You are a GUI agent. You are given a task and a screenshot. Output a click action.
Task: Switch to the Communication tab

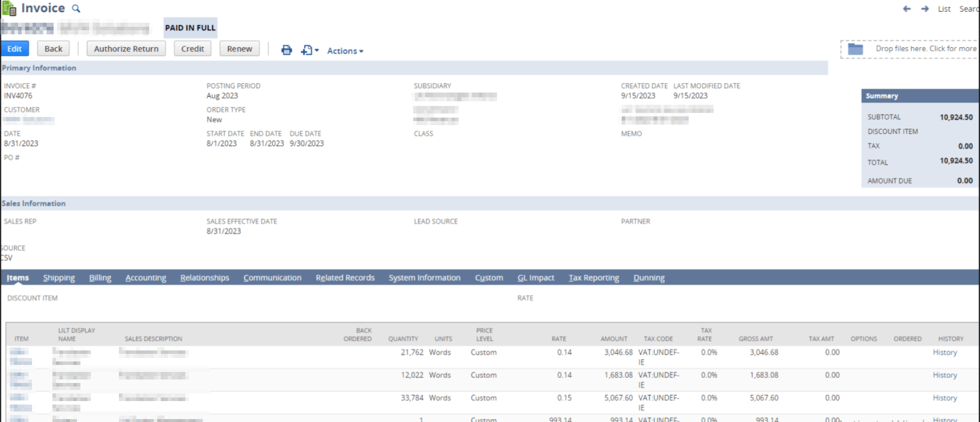click(272, 278)
